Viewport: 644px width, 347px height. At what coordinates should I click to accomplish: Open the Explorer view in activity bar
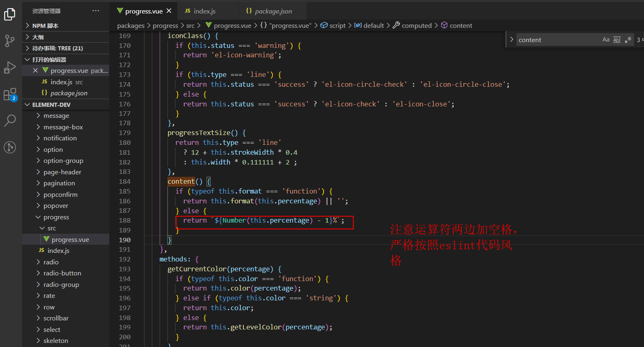pyautogui.click(x=10, y=15)
